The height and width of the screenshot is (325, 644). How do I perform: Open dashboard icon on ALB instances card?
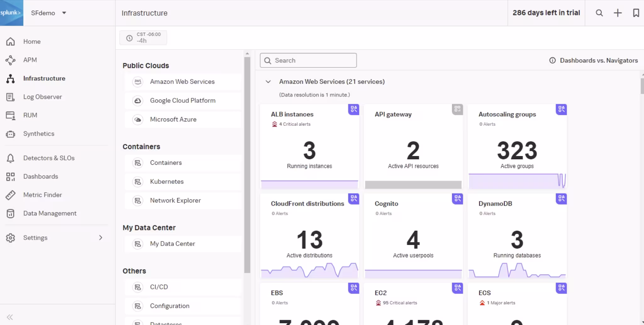[354, 109]
